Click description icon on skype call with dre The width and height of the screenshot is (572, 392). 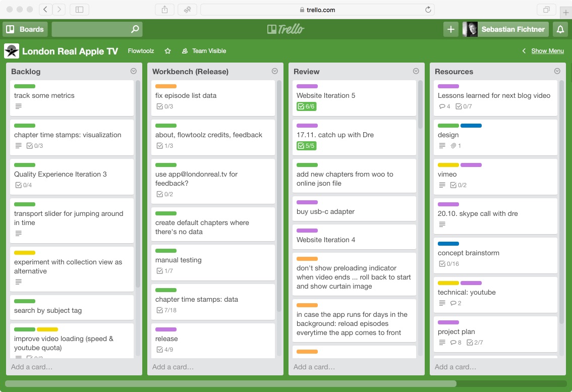click(x=442, y=225)
